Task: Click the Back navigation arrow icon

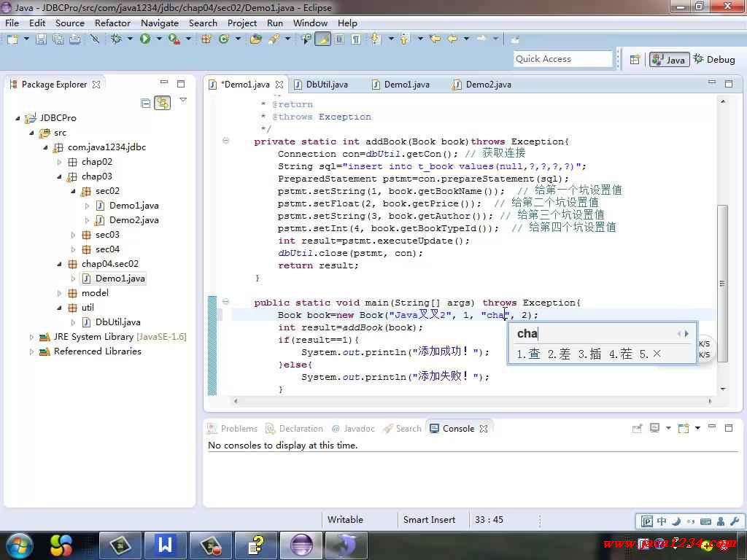Action: click(452, 39)
